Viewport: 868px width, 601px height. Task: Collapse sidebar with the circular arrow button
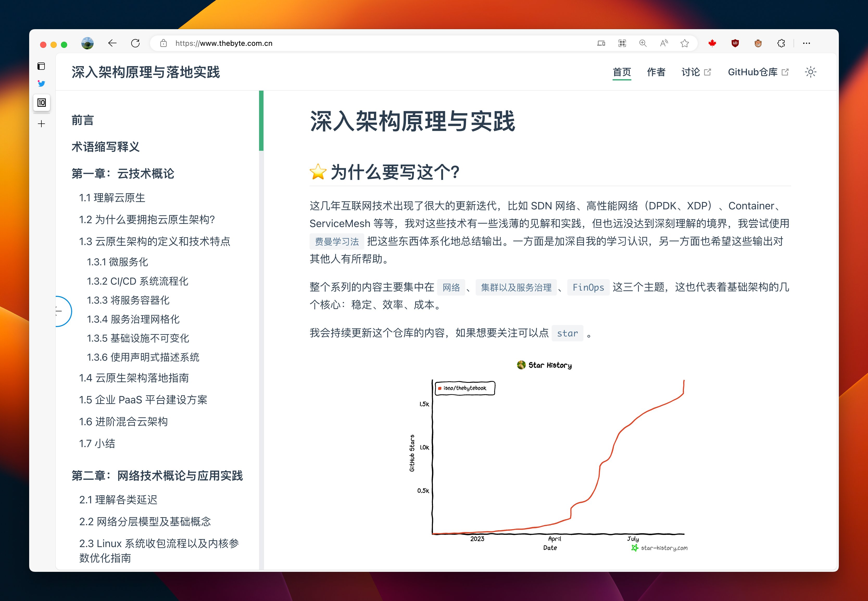coord(61,311)
